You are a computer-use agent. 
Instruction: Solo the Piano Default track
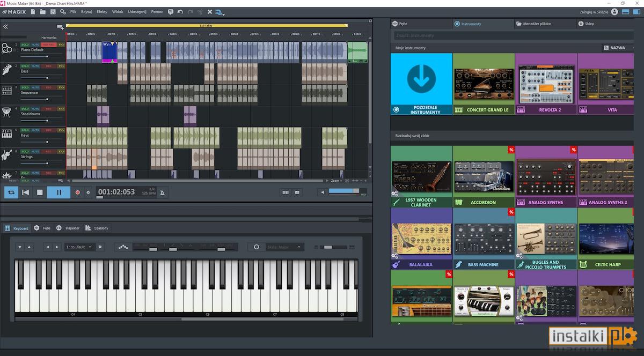[x=25, y=44]
